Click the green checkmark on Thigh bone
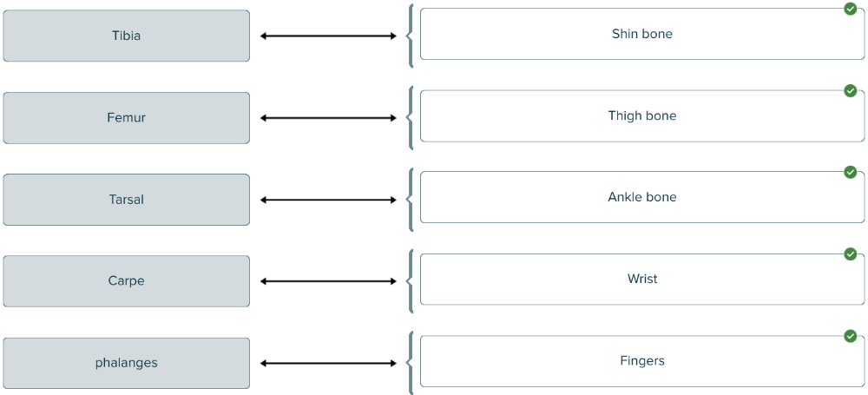Screen dimensions: 868x395 [x=850, y=90]
